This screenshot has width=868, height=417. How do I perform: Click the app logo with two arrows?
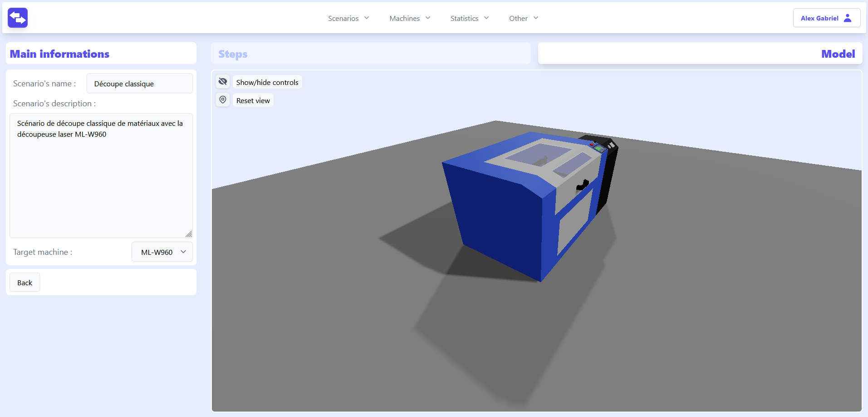[18, 18]
